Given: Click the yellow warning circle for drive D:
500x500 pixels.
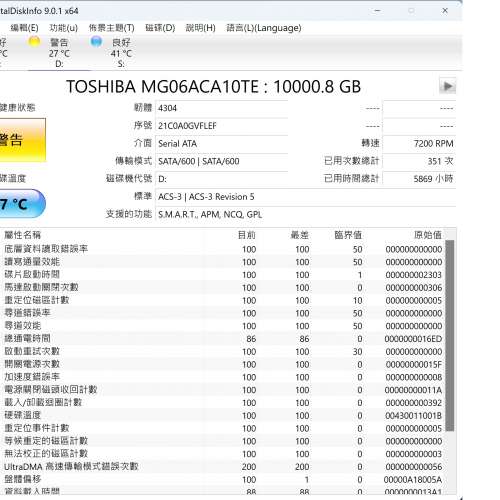Looking at the screenshot, I should (x=34, y=42).
